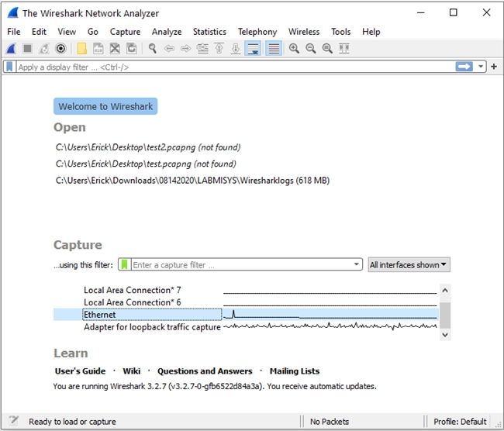Start capturing packets with shark fin icon

11,49
